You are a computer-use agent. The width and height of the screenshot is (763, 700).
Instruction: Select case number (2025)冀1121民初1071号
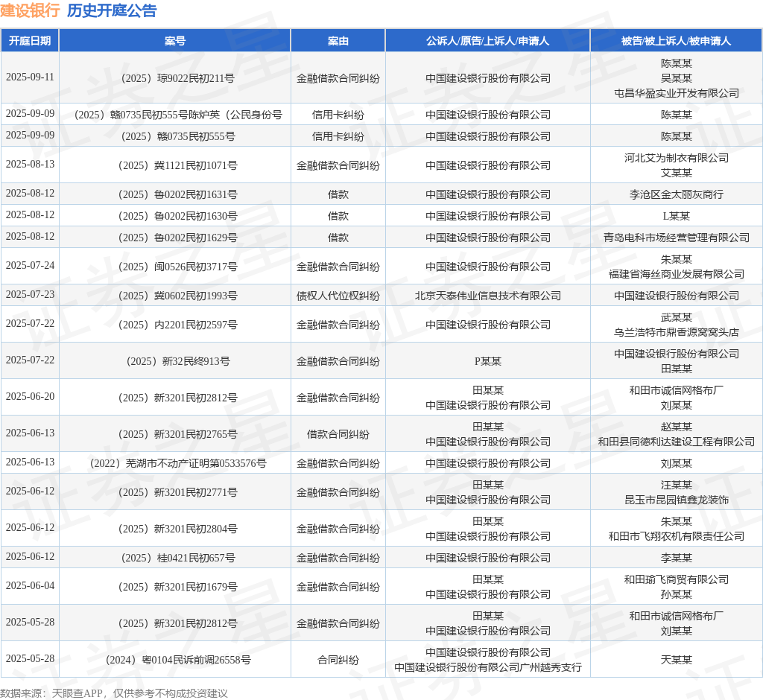pyautogui.click(x=177, y=165)
